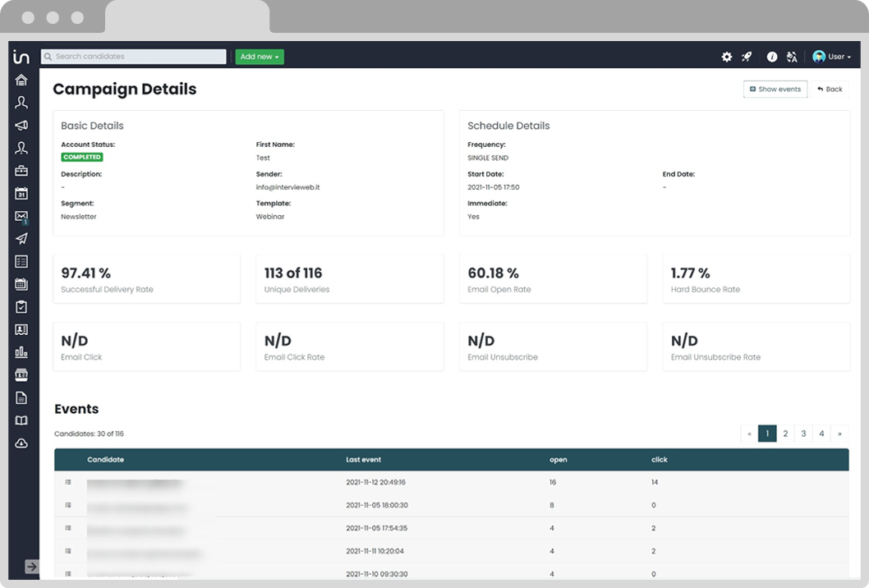Focus the Search candidates field
The width and height of the screenshot is (869, 588).
(x=134, y=57)
